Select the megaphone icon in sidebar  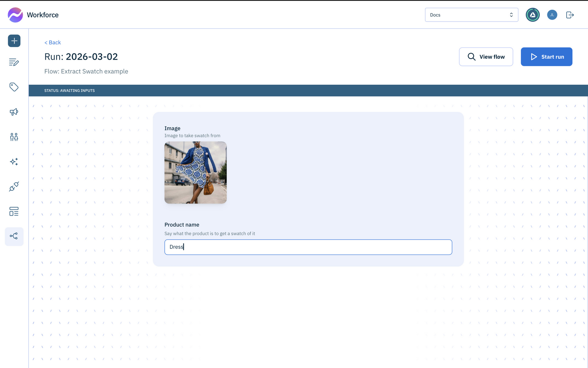coord(14,112)
